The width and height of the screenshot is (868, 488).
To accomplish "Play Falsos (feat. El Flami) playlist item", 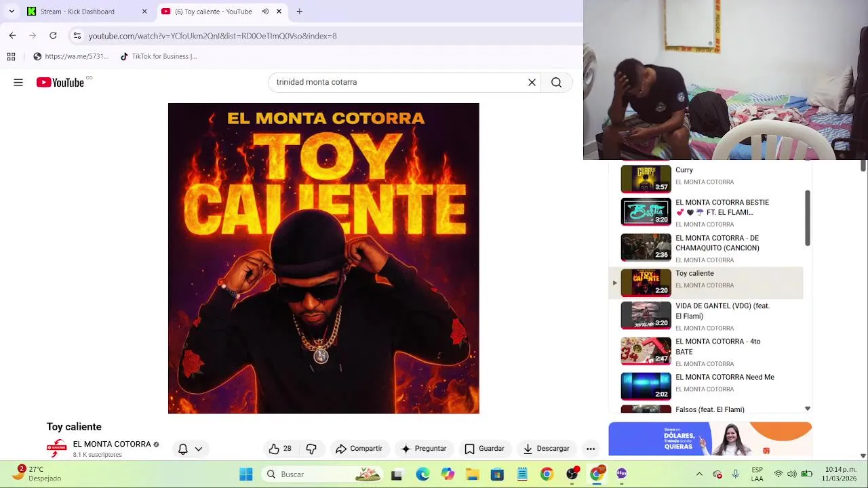I will point(706,409).
